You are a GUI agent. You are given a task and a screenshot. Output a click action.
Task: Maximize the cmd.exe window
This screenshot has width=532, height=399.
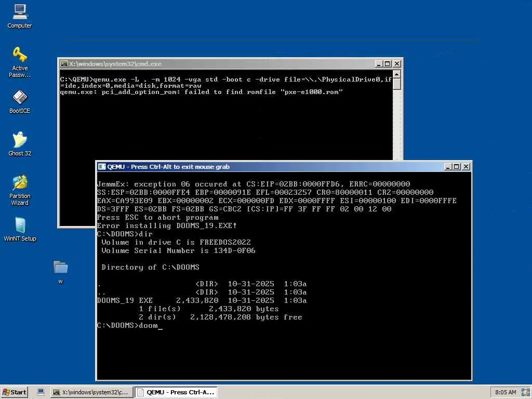pyautogui.click(x=388, y=64)
